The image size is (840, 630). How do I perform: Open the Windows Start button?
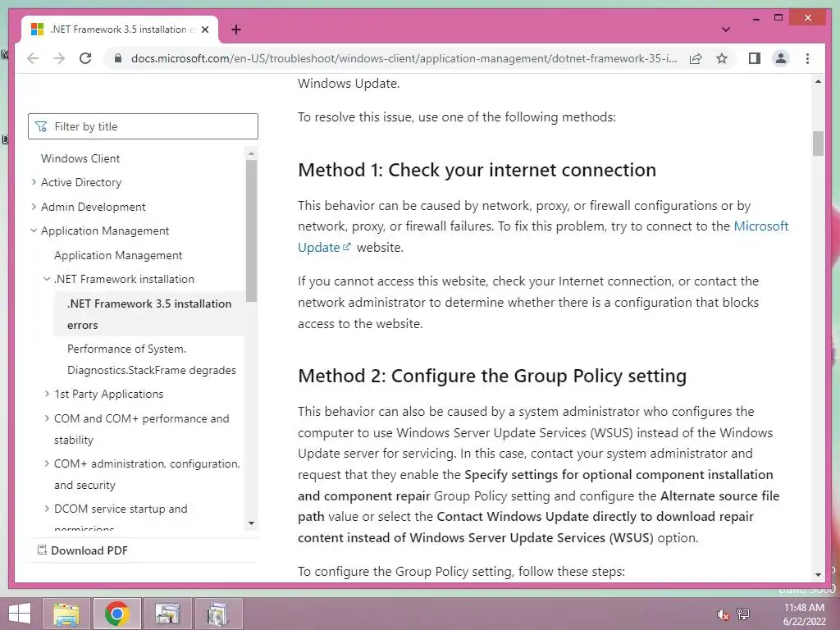coord(20,614)
